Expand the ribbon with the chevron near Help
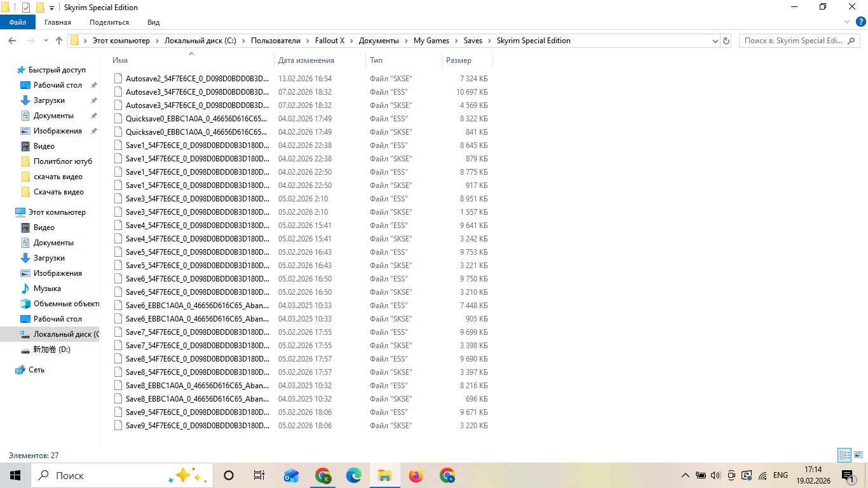 [846, 22]
